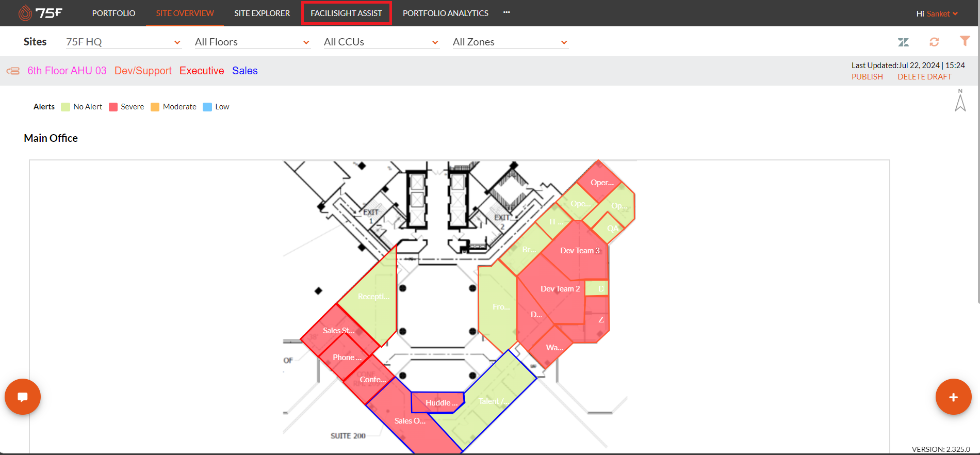980x455 pixels.
Task: Open the Zendesk support icon
Action: (903, 42)
